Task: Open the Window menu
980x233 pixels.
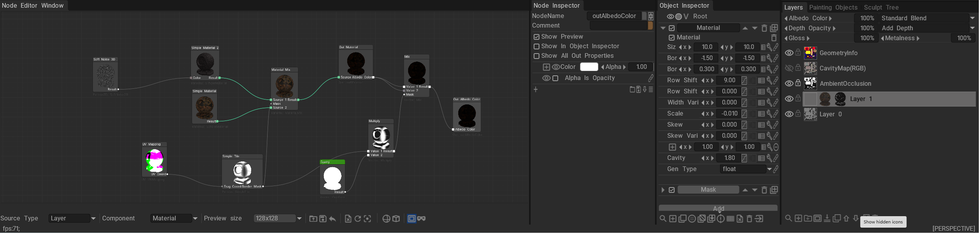Action: pos(52,5)
